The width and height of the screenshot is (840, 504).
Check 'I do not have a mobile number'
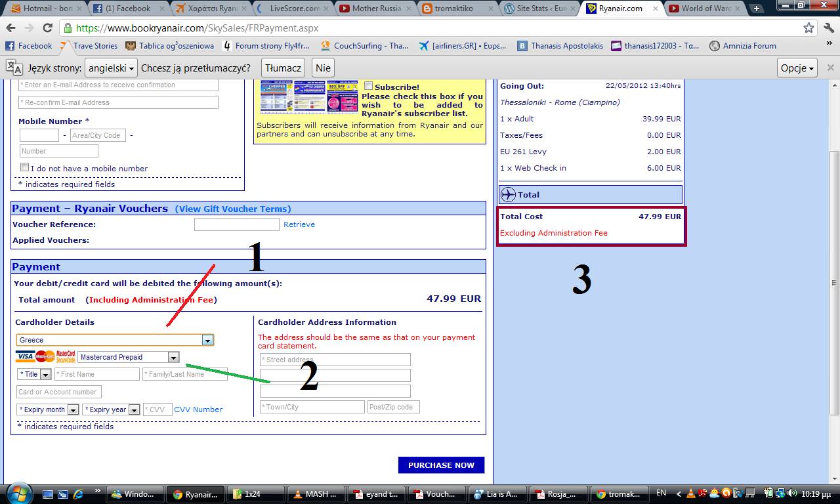tap(24, 167)
